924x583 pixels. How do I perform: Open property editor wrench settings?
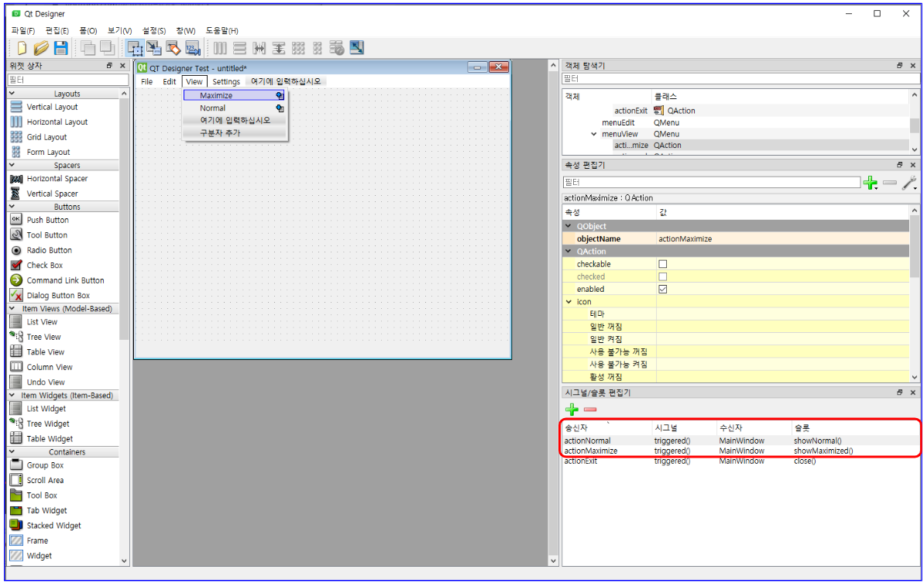[x=909, y=183]
